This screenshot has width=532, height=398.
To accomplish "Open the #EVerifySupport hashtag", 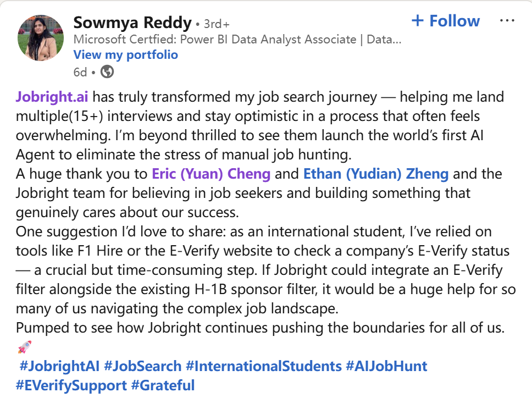I will tap(71, 385).
